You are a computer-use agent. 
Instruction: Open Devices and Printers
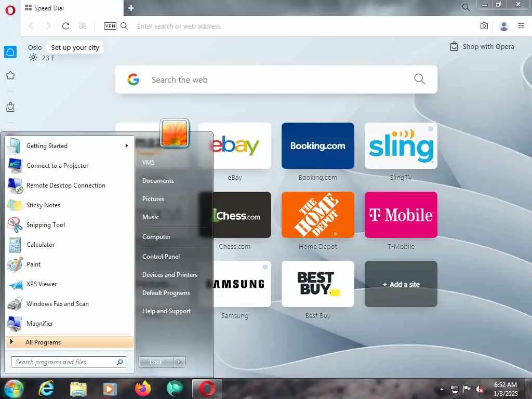170,275
